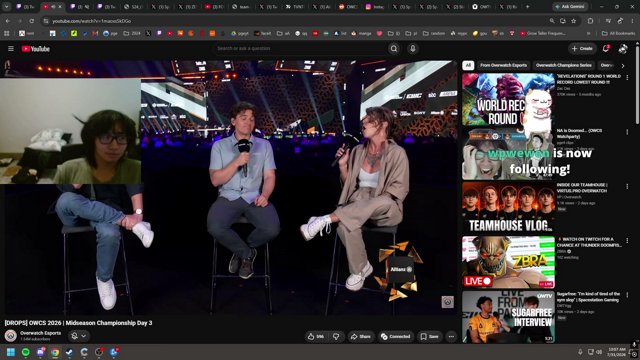Click the main video player

point(231,188)
